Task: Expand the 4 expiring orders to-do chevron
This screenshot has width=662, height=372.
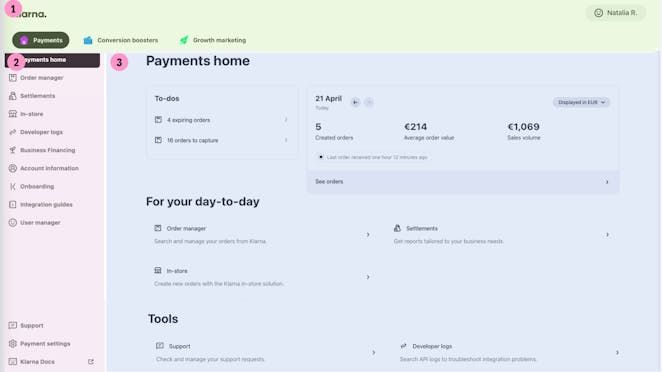Action: tap(286, 120)
